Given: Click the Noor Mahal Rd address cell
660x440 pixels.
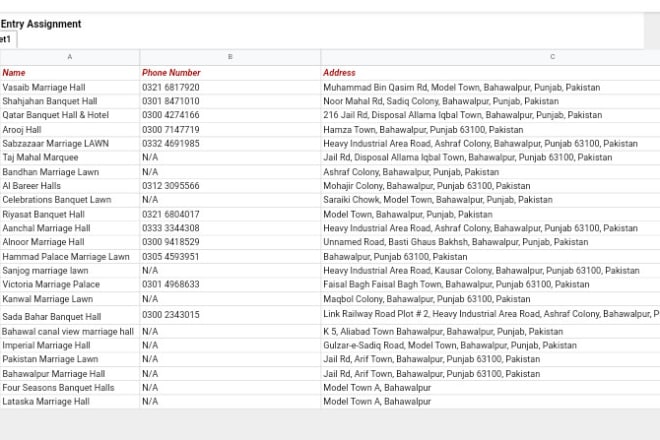Looking at the screenshot, I should 490,101.
